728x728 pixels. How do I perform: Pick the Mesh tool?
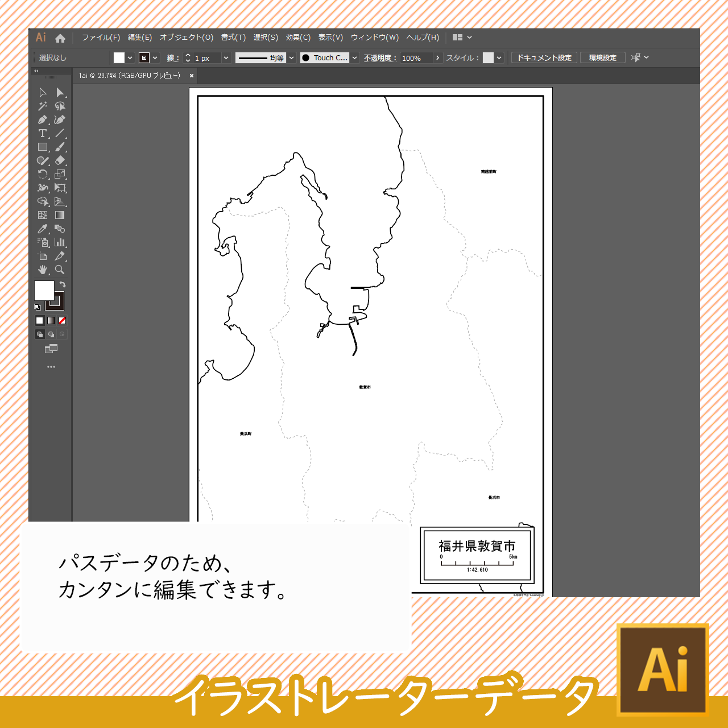[x=43, y=215]
